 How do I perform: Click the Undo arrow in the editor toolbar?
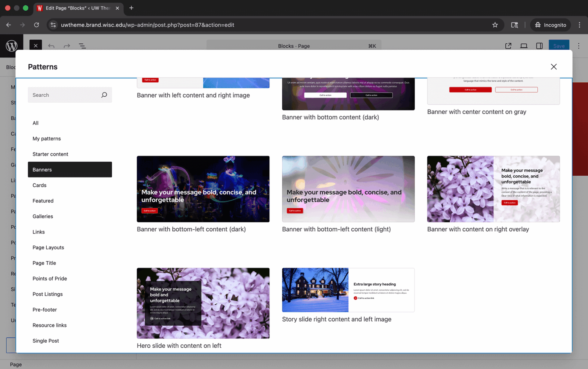click(x=51, y=46)
